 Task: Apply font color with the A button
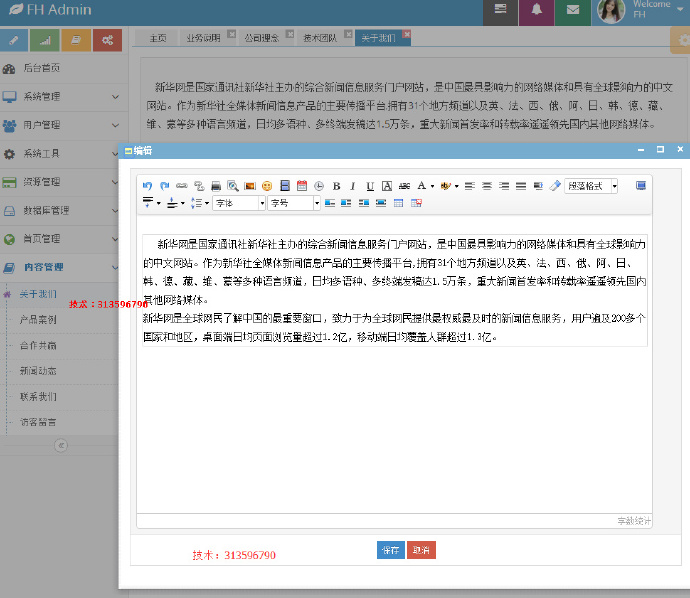point(422,186)
